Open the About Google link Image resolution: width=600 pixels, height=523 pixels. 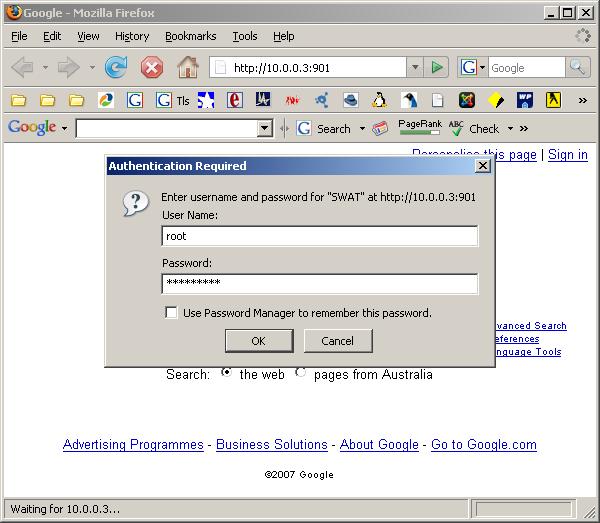pos(379,445)
